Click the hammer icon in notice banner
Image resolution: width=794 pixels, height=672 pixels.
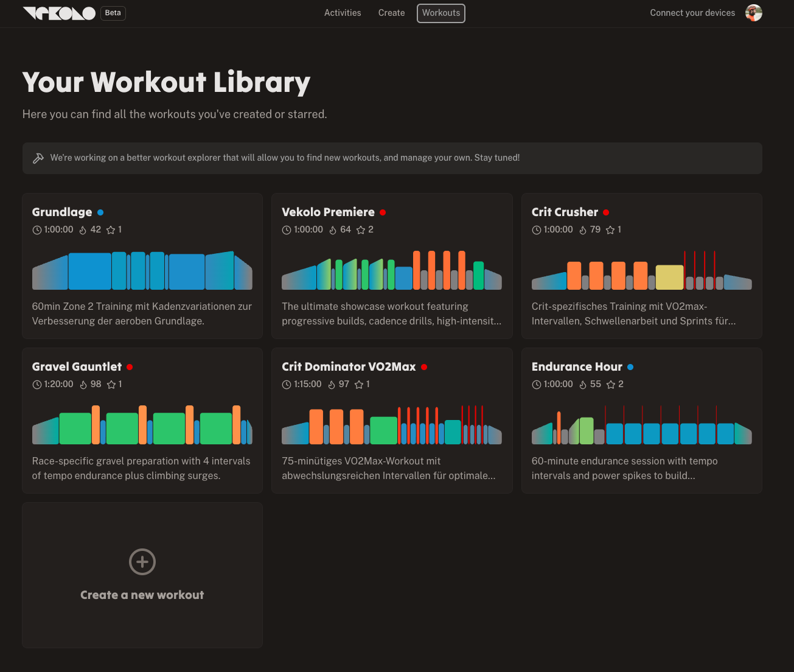38,158
